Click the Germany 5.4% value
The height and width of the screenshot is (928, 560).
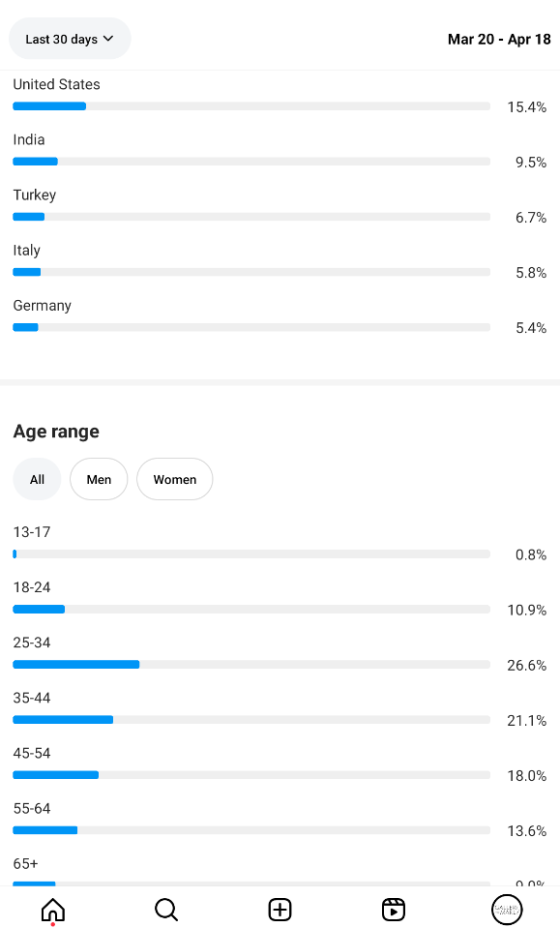(x=531, y=328)
